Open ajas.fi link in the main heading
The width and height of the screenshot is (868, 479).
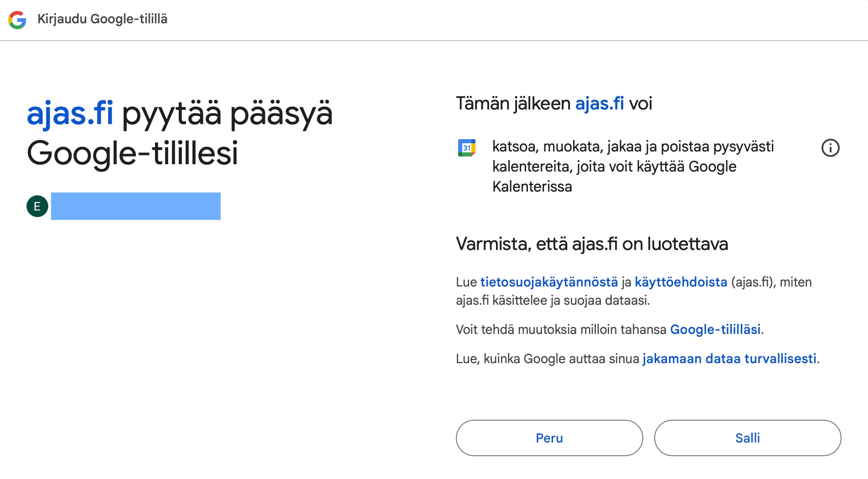70,113
